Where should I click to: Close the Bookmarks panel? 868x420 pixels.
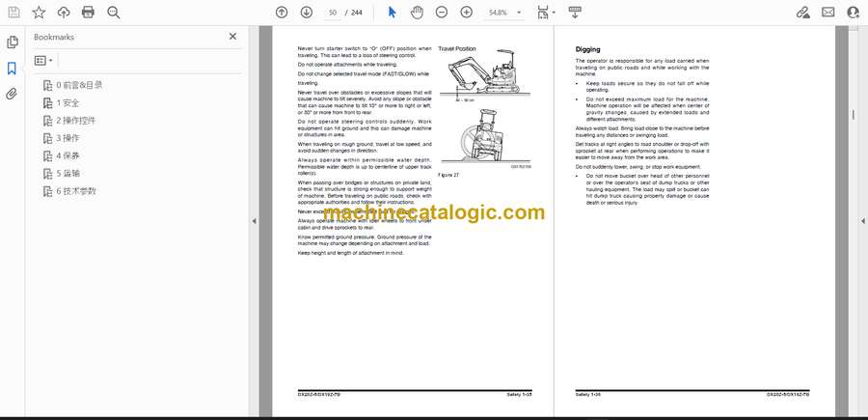click(232, 36)
